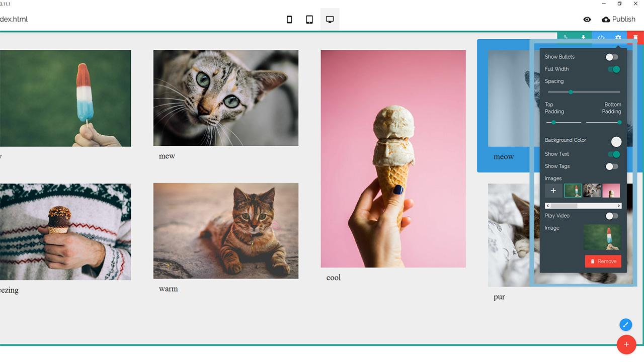
Task: Switch to mobile phone preview
Action: pos(289,20)
